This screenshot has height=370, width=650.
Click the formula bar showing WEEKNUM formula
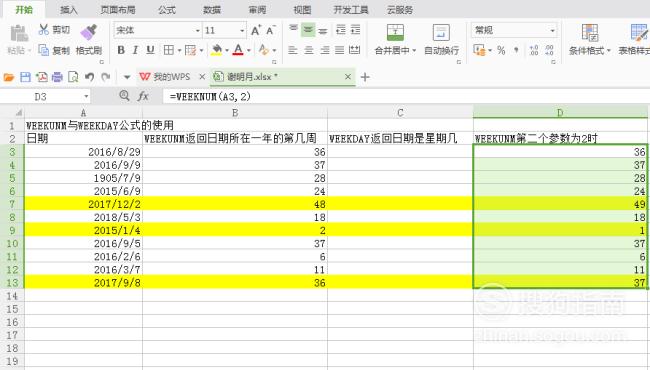click(406, 97)
